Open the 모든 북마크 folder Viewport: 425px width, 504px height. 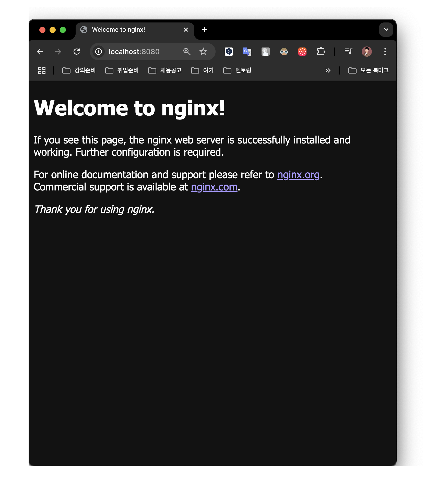coord(369,70)
